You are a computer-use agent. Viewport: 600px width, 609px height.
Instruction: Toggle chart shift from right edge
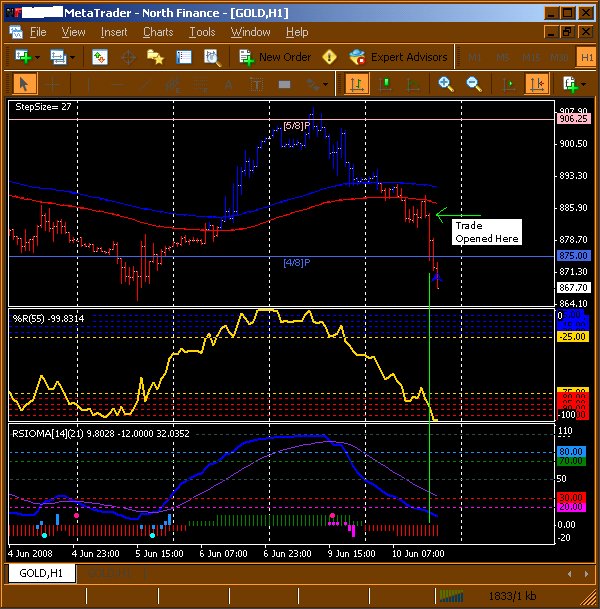click(x=537, y=84)
